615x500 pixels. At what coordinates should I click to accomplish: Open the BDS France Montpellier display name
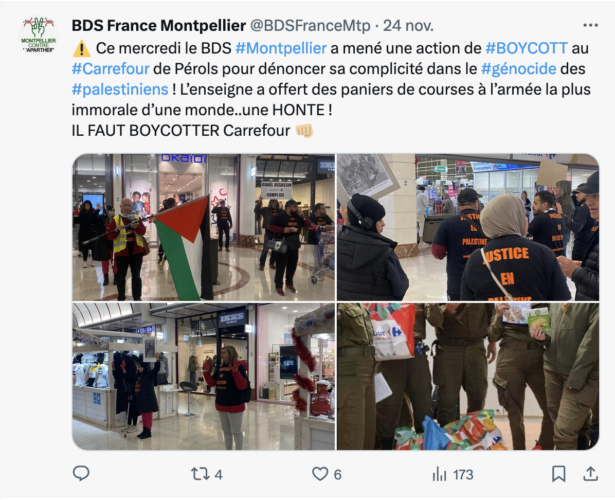click(x=158, y=26)
